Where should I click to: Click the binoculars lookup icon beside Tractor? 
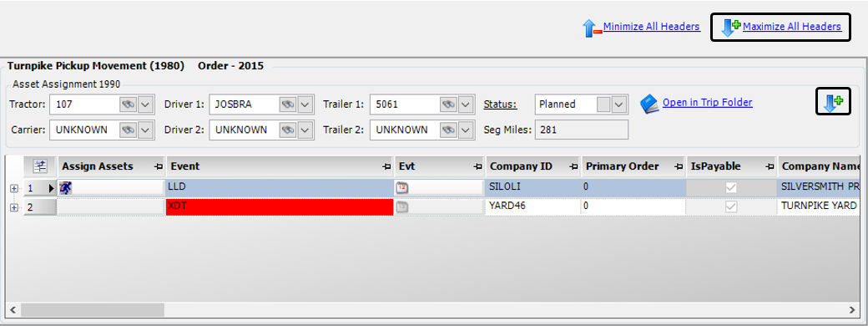[128, 104]
